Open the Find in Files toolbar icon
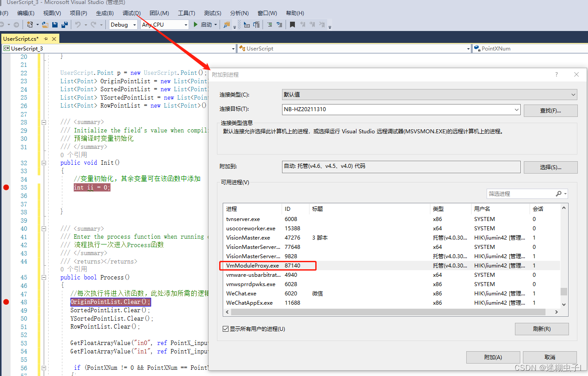 pyautogui.click(x=227, y=25)
